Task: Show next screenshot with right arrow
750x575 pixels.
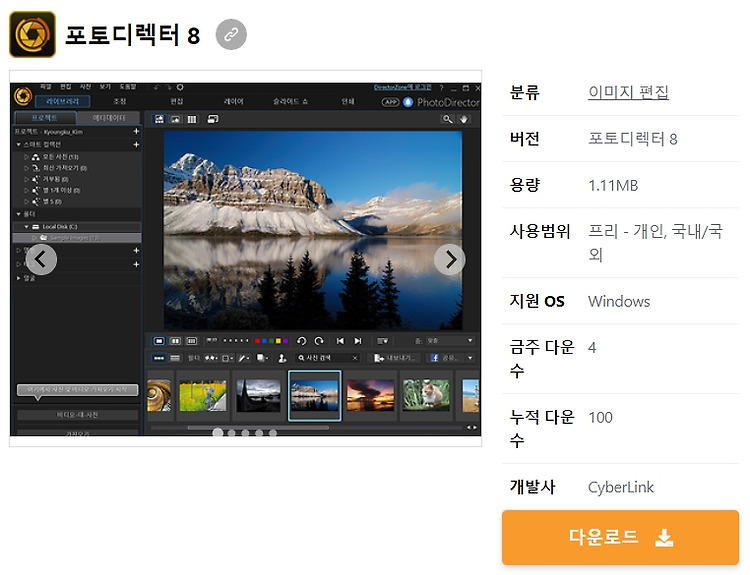Action: tap(450, 260)
